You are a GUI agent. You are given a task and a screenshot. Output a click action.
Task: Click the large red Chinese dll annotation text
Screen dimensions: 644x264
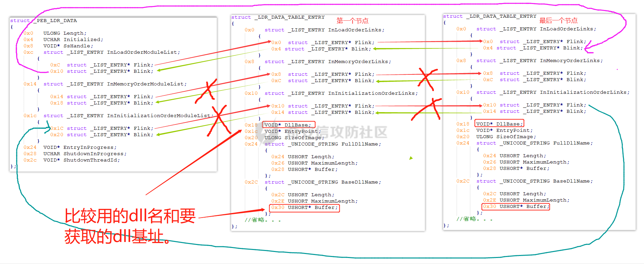coord(130,226)
